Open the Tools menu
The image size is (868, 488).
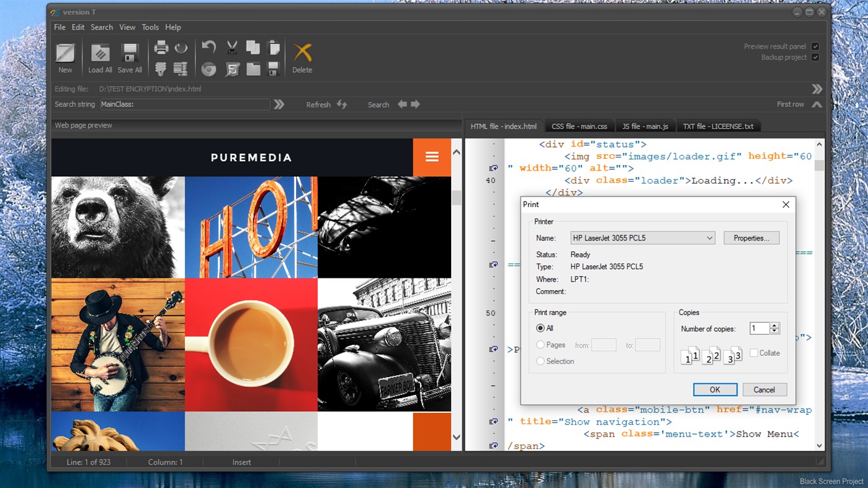tap(150, 27)
